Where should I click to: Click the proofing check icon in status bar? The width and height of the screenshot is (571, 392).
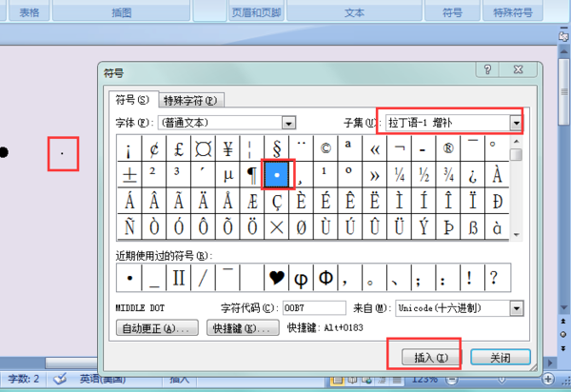pyautogui.click(x=60, y=379)
